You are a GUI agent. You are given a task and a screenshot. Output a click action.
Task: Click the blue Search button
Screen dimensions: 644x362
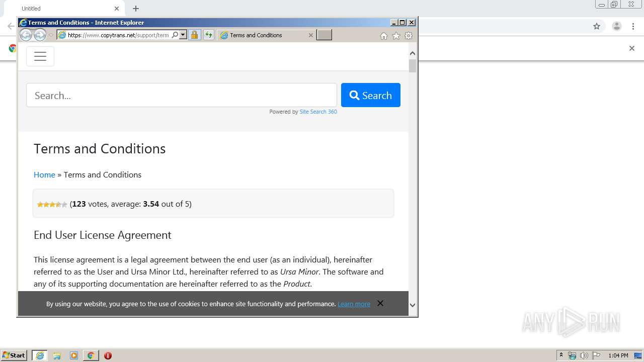point(371,95)
